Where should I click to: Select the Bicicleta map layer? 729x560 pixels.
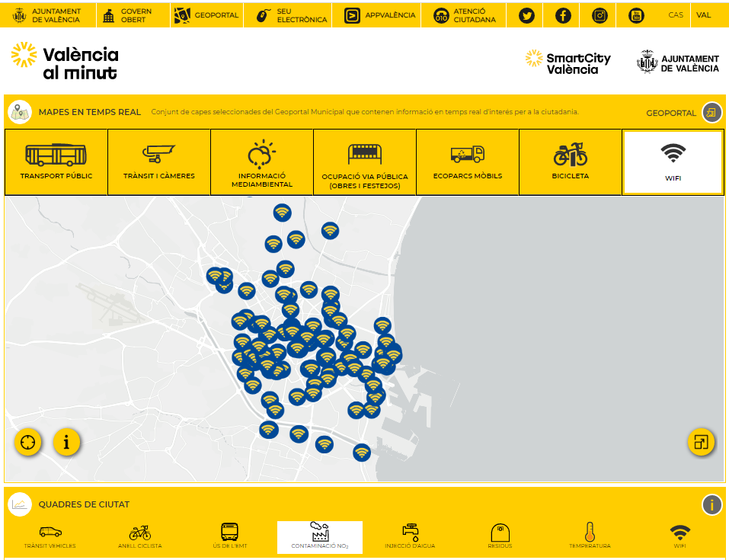[571, 162]
